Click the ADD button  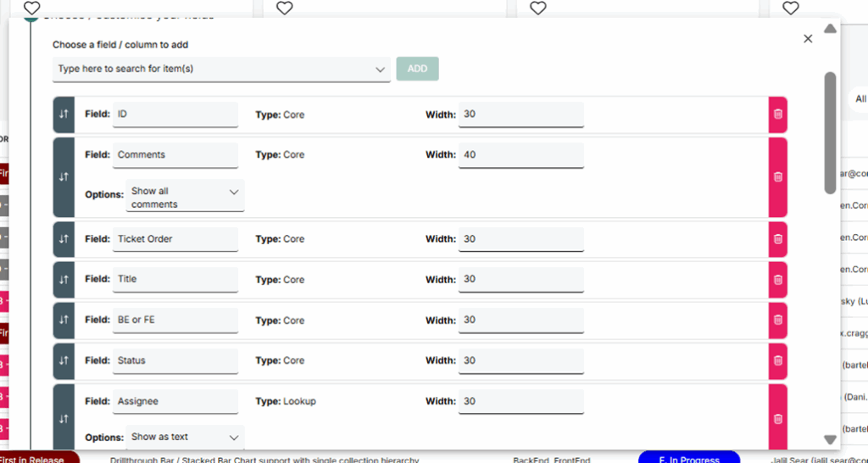[x=417, y=69]
